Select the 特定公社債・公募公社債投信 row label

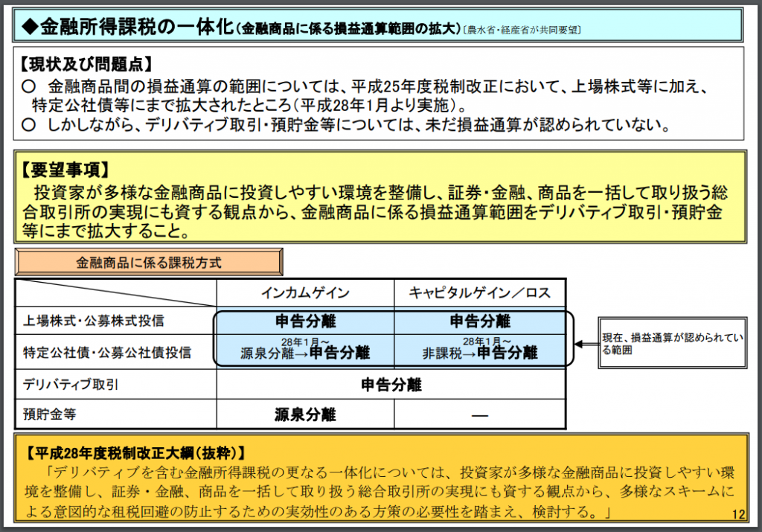(x=106, y=353)
